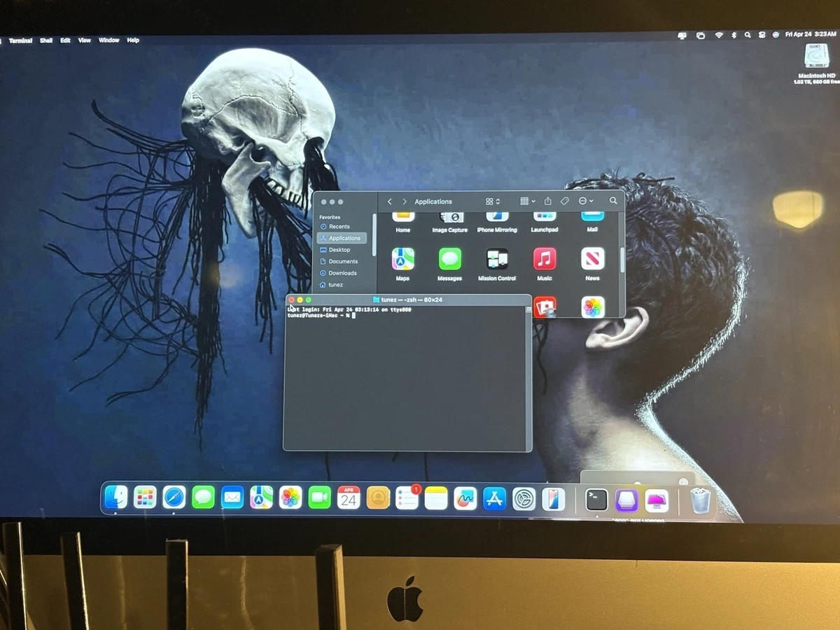840x630 pixels.
Task: Open the Help menu
Action: click(x=133, y=41)
